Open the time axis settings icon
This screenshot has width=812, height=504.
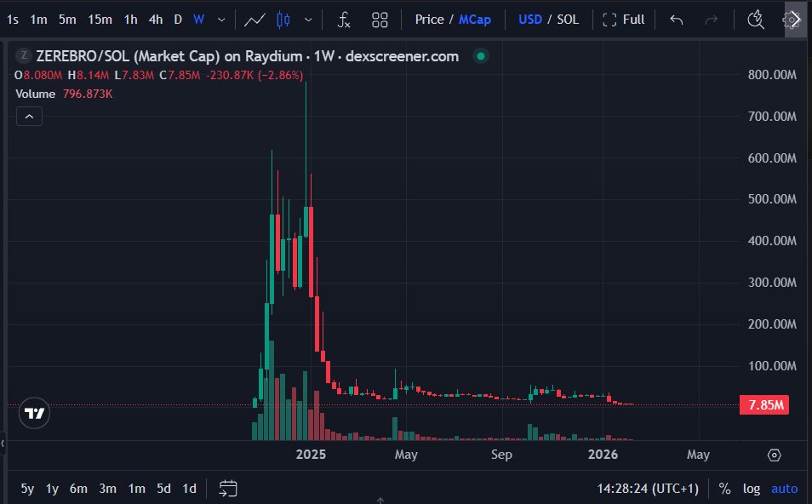coord(774,455)
